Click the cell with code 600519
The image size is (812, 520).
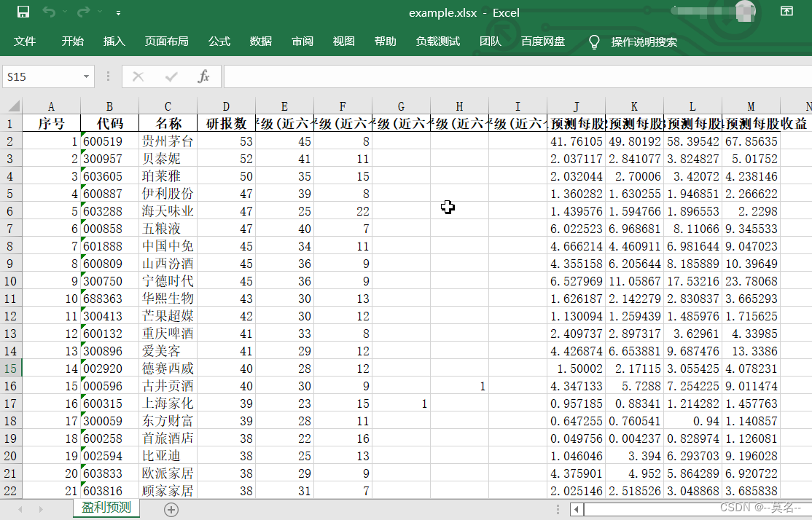(110, 141)
